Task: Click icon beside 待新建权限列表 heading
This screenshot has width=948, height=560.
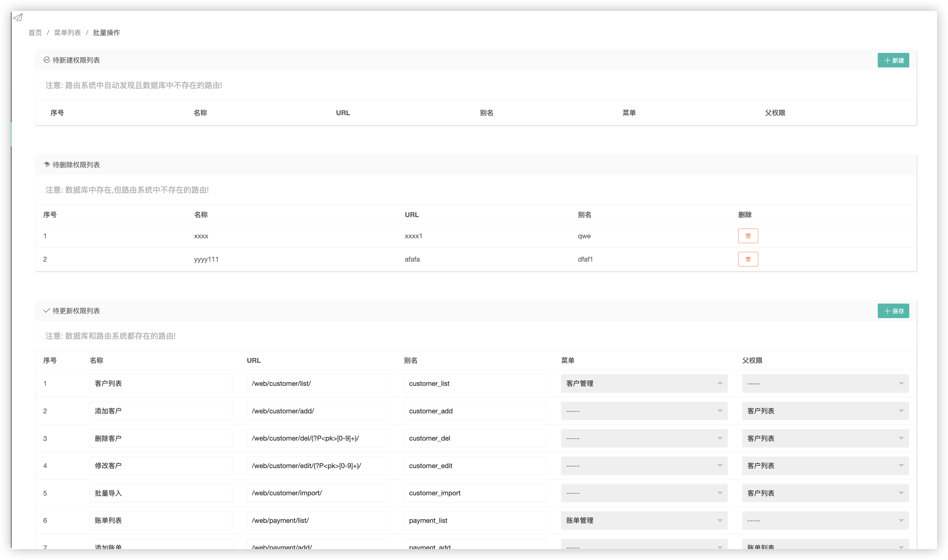Action: coord(47,60)
